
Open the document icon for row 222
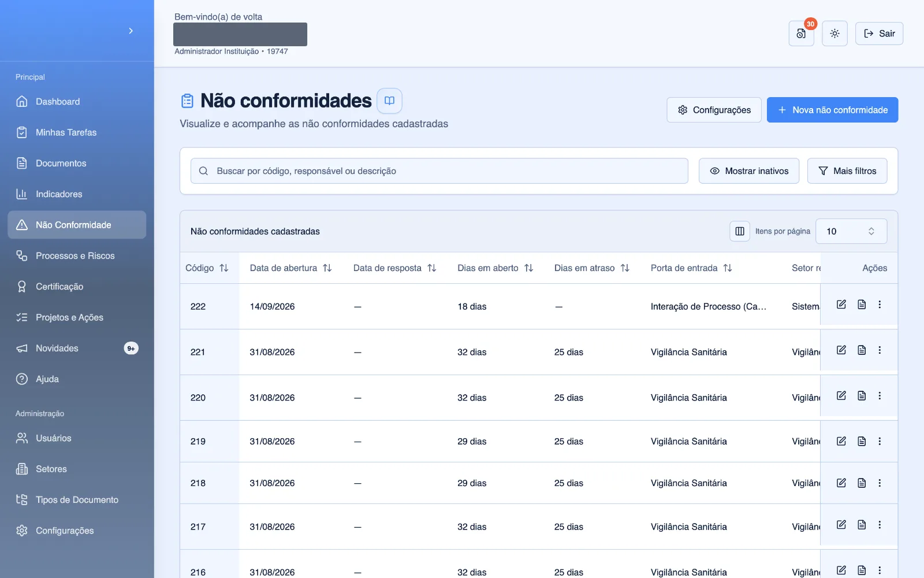click(x=862, y=305)
